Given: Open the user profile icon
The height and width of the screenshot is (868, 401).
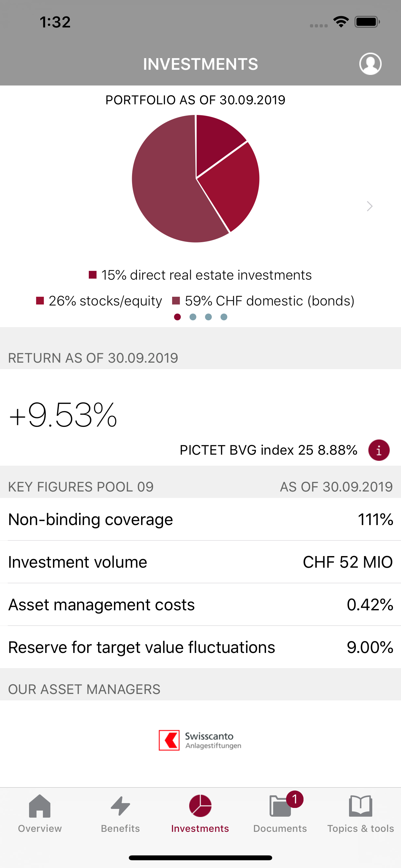Looking at the screenshot, I should [x=370, y=64].
